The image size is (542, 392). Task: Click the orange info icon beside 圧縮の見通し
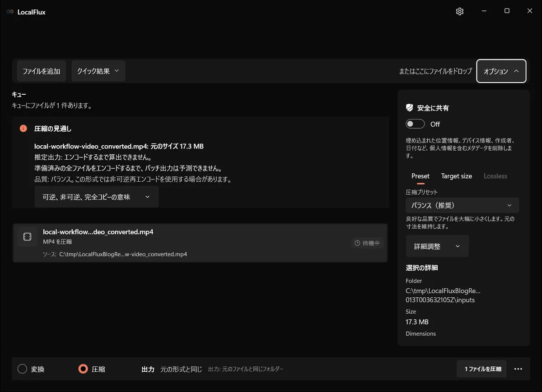[x=23, y=129]
